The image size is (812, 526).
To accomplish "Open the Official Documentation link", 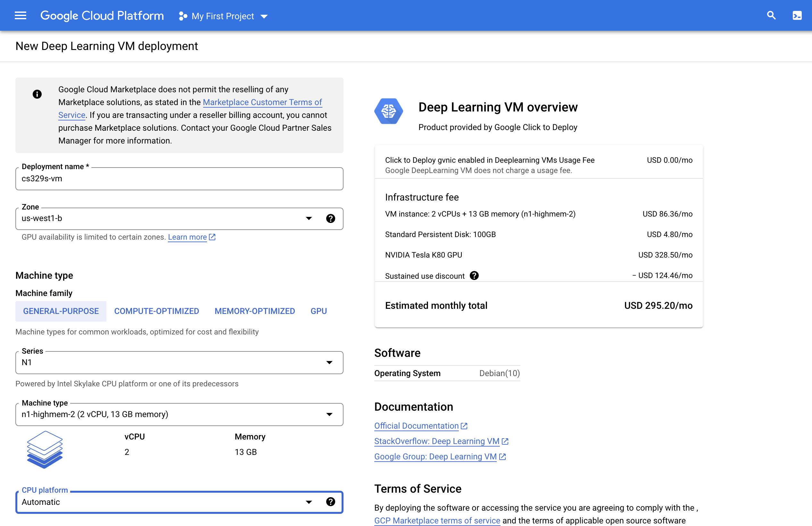I will [x=416, y=426].
